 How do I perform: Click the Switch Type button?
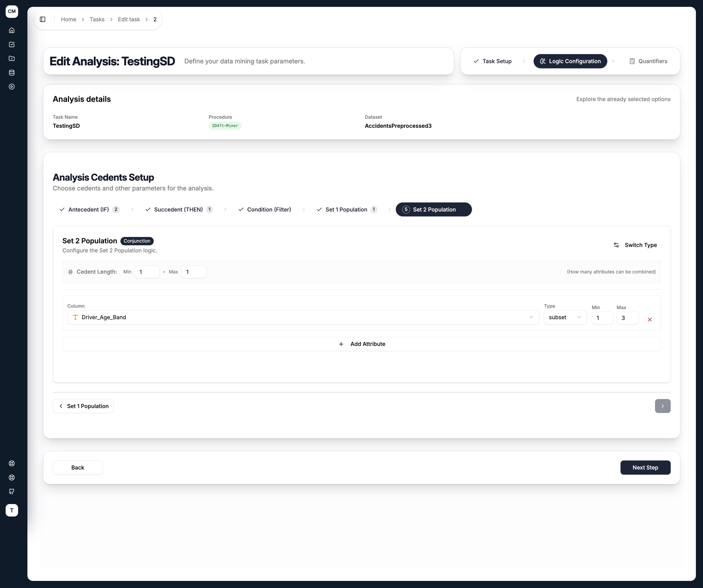(x=635, y=245)
